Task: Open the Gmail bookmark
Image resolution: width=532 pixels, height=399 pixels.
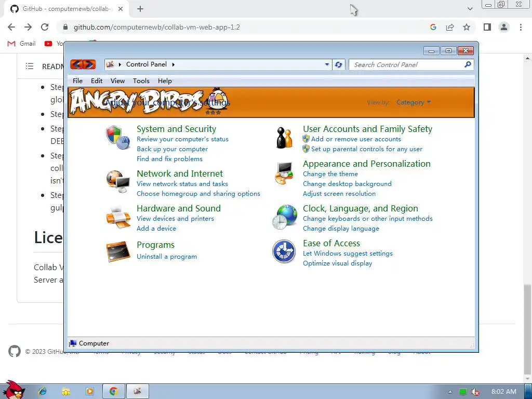Action: pyautogui.click(x=22, y=44)
